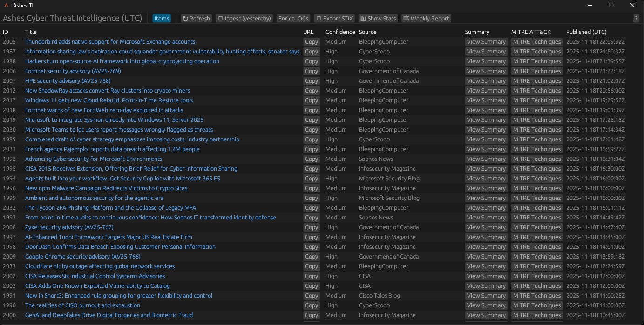Click the Refresh toolbar button

tap(197, 19)
